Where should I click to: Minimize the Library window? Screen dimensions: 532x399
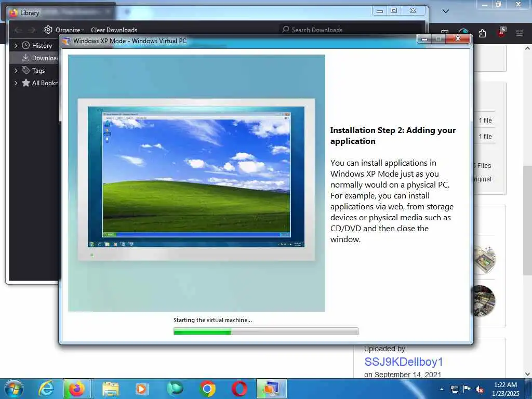coord(380,11)
